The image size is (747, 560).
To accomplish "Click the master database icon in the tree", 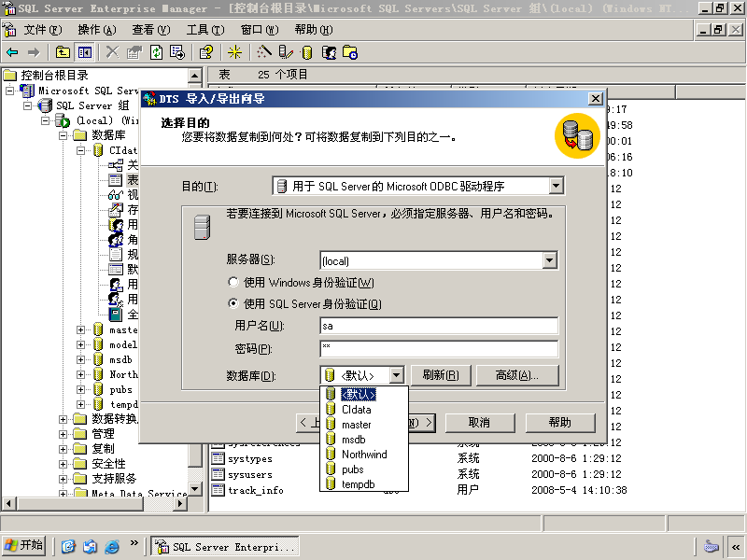I will 99,329.
